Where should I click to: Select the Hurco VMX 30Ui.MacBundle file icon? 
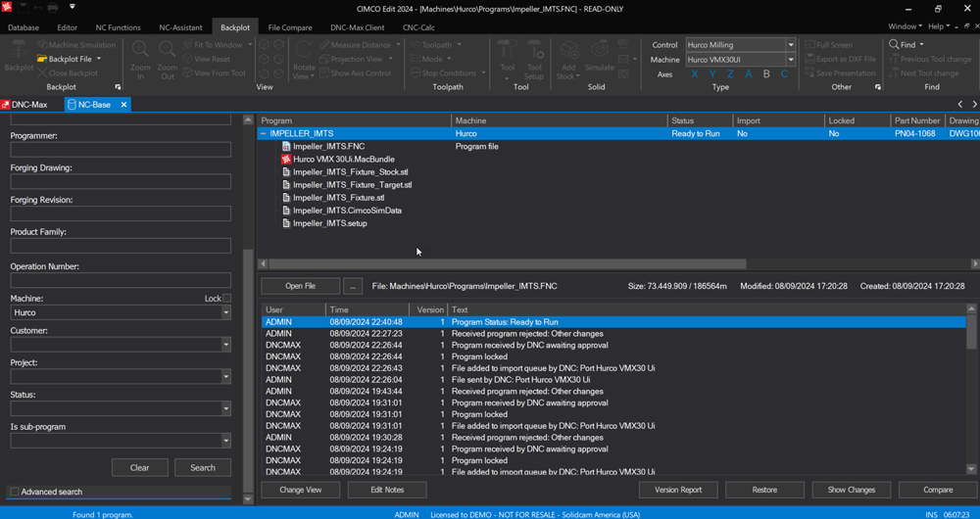(x=286, y=160)
